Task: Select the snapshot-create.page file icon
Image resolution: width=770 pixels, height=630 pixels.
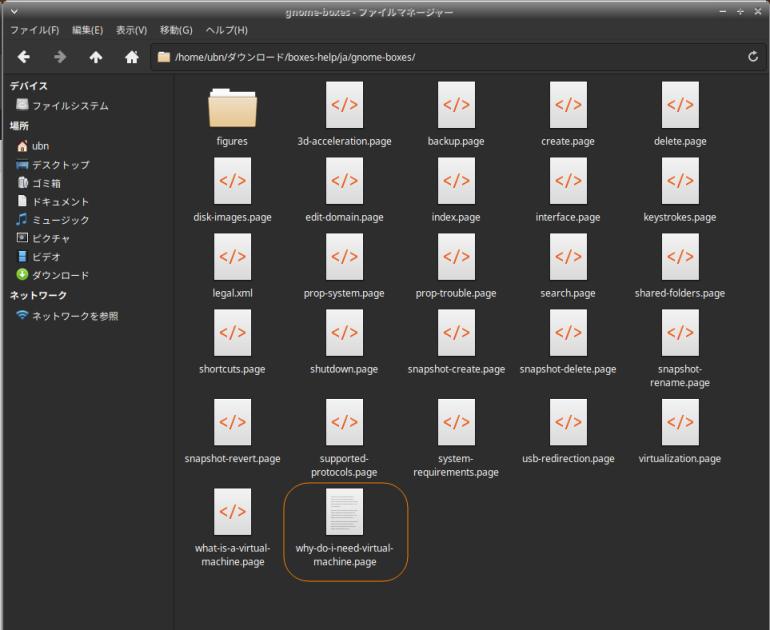Action: 456,332
